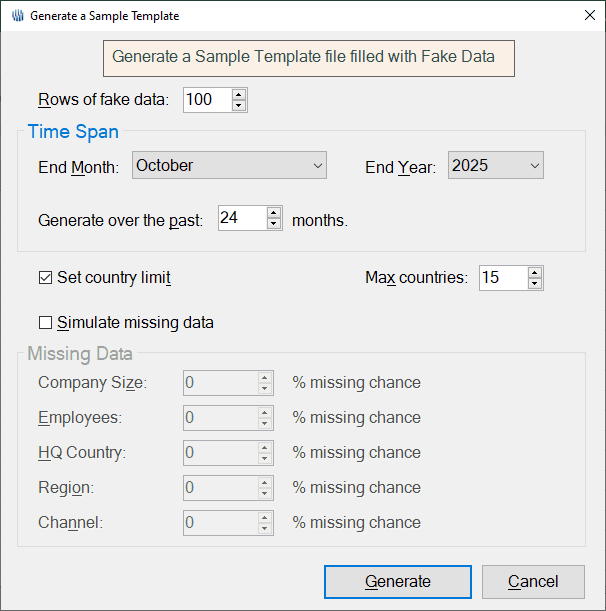Close the Generate a Sample Template dialog
This screenshot has width=606, height=611.
pyautogui.click(x=586, y=16)
